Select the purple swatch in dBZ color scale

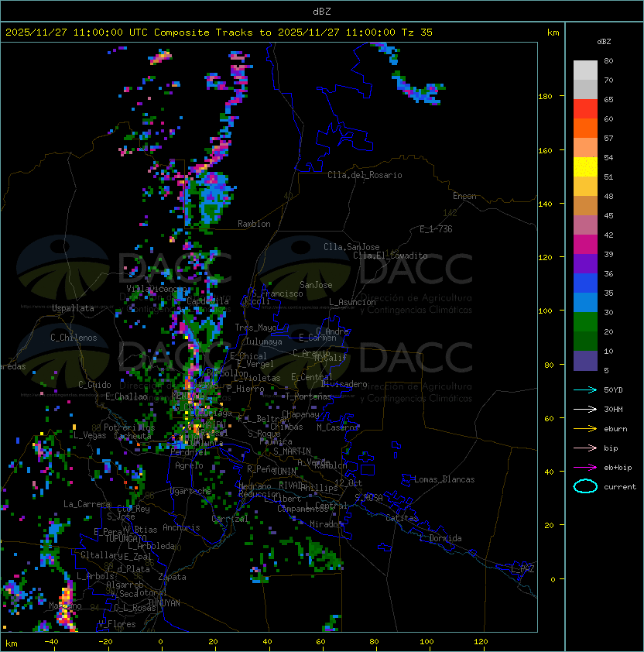click(x=585, y=264)
